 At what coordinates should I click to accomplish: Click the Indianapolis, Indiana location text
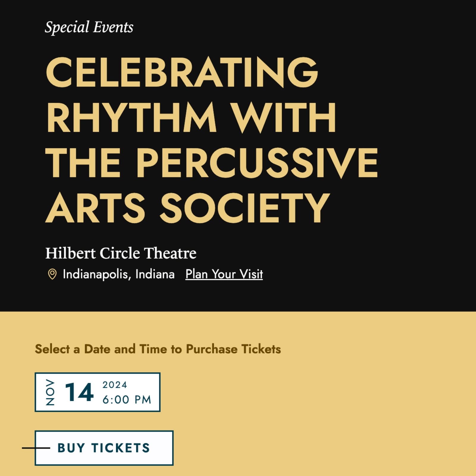pos(118,274)
